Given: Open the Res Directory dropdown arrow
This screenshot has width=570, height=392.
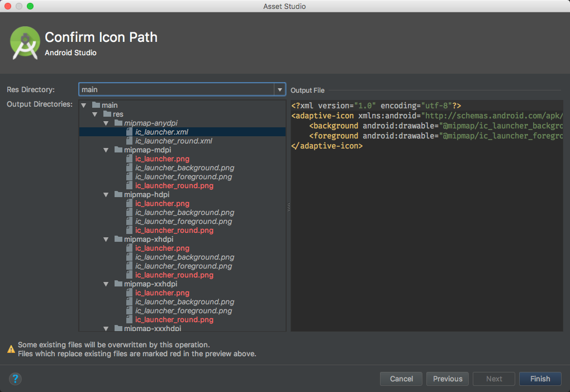Looking at the screenshot, I should [279, 89].
